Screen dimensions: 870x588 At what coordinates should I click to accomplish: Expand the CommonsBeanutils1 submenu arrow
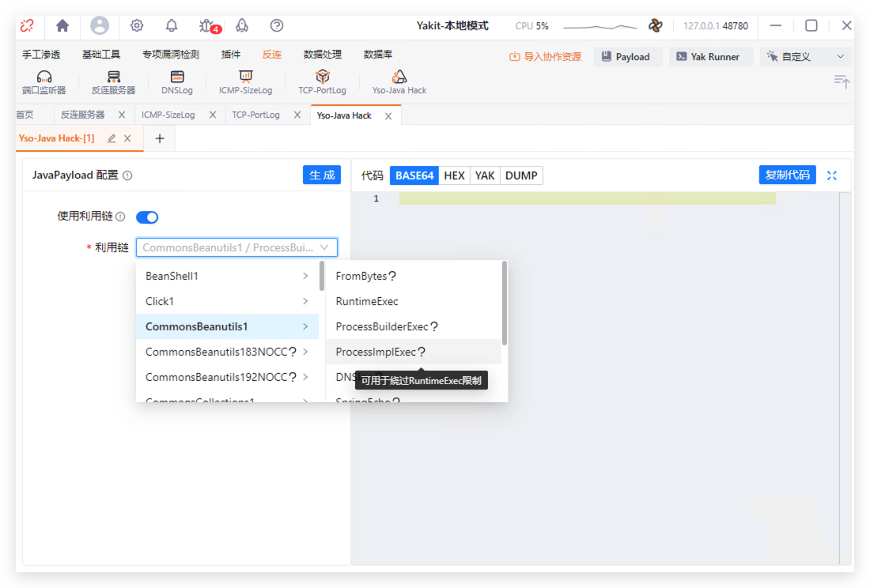305,327
